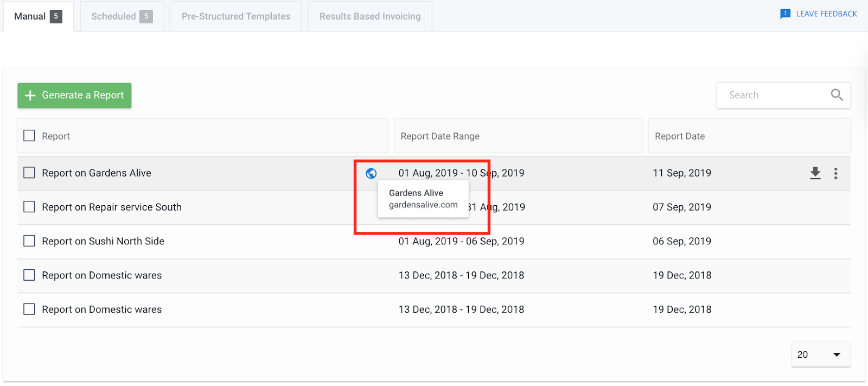Go to Results Based Invoicing tab
This screenshot has height=386, width=868.
click(370, 16)
